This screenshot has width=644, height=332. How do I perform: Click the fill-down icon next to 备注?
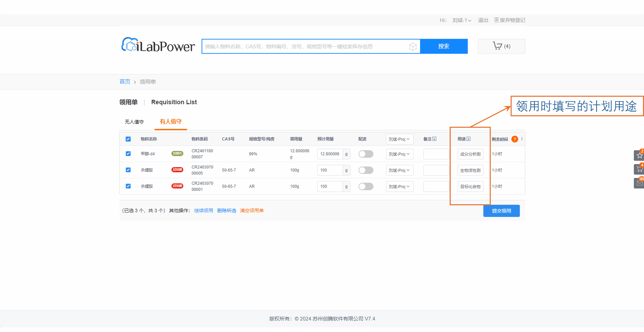click(434, 139)
